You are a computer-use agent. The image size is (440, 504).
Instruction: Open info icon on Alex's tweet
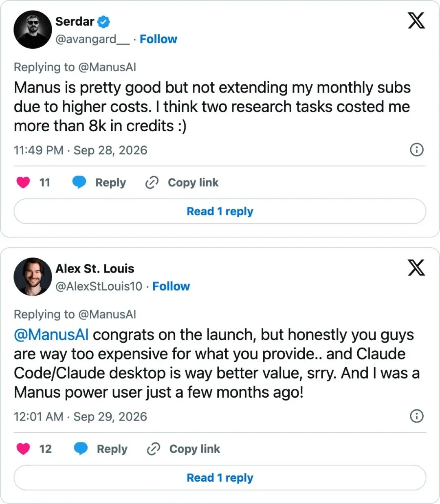pos(416,416)
